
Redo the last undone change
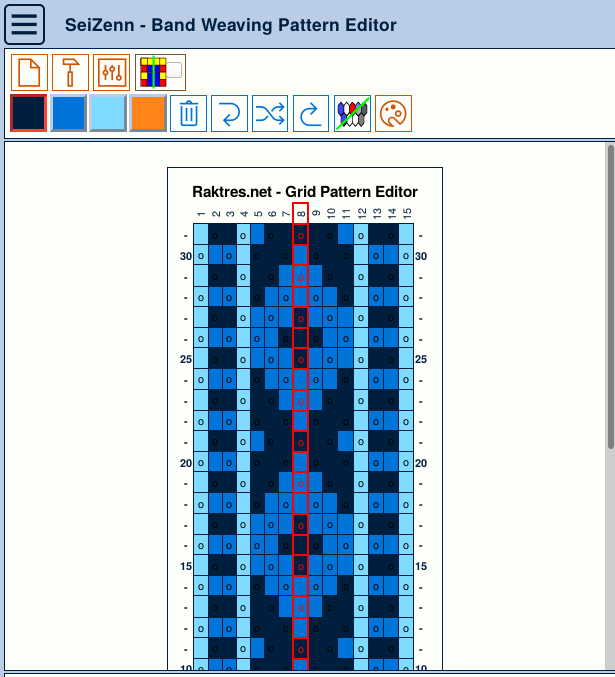tap(311, 114)
